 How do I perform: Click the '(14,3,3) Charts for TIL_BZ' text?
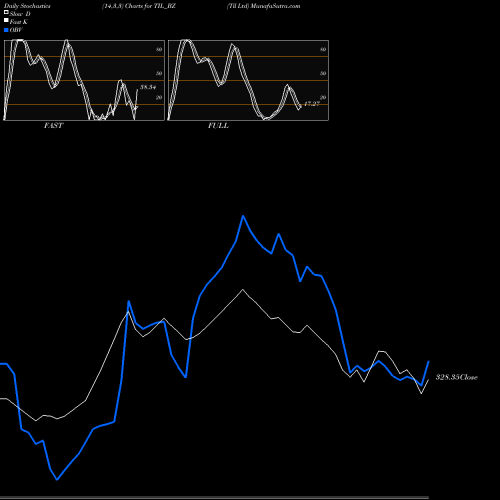pos(139,6)
